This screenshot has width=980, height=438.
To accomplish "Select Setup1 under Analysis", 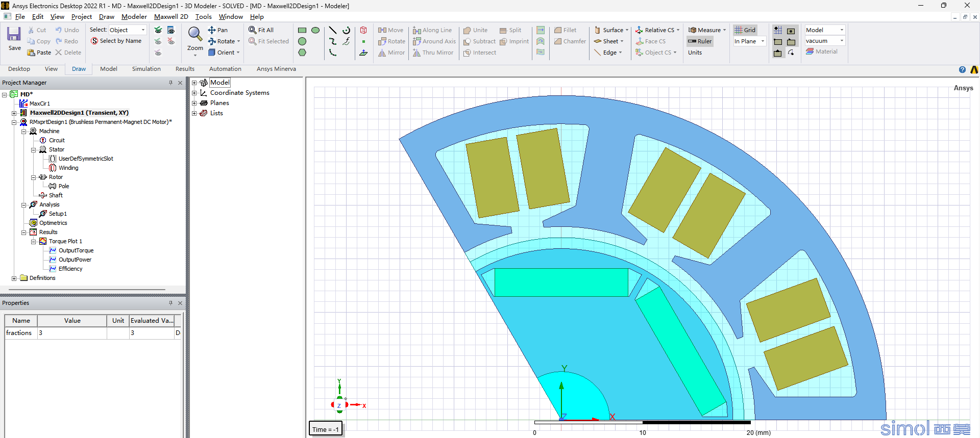I will (x=58, y=214).
